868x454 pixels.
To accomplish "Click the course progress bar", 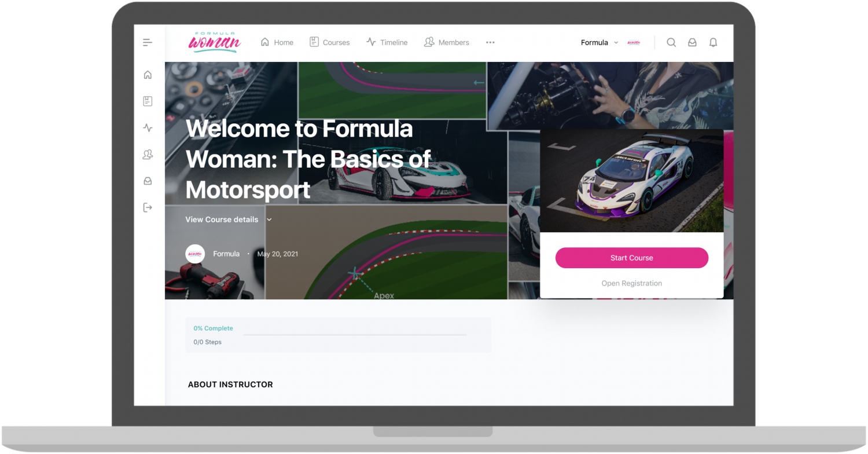I will 355,335.
